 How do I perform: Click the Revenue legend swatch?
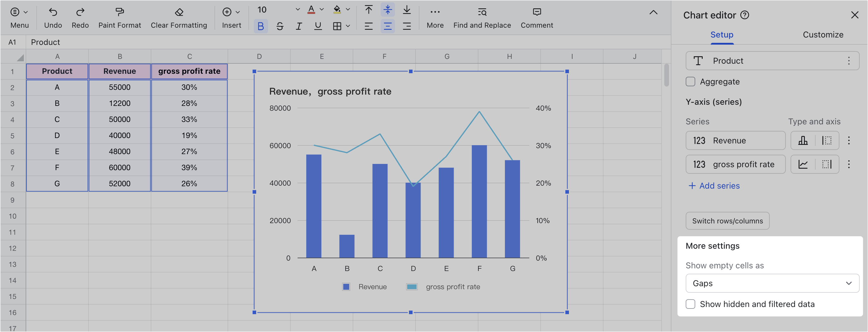click(x=346, y=287)
